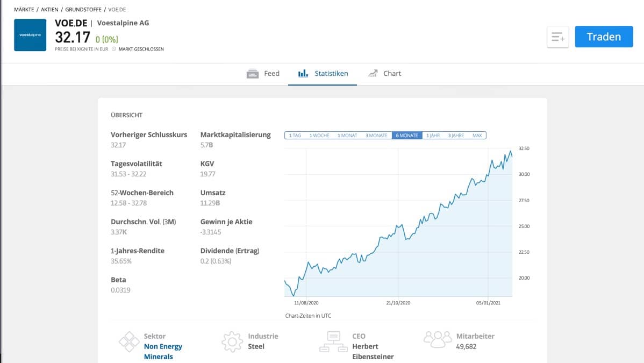This screenshot has width=644, height=363.
Task: Switch to the Feed tab
Action: [x=263, y=74]
